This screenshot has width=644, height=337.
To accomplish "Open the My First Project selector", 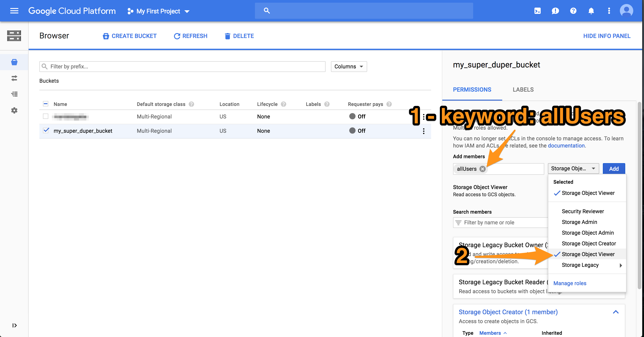I will point(159,11).
